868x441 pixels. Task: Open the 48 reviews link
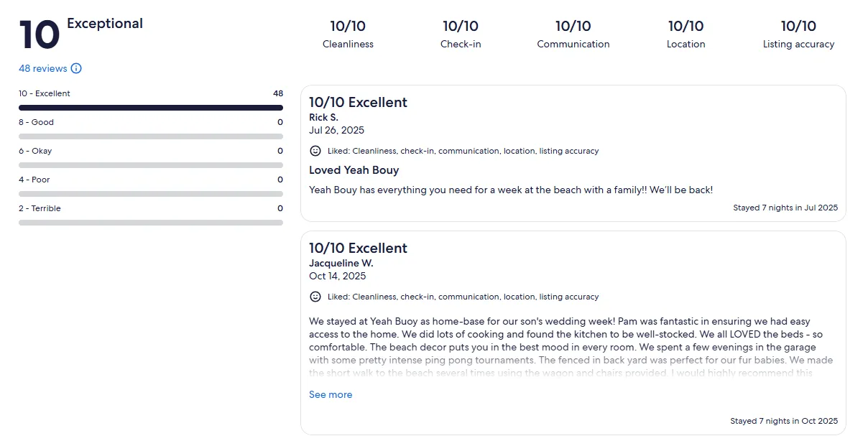pos(43,69)
